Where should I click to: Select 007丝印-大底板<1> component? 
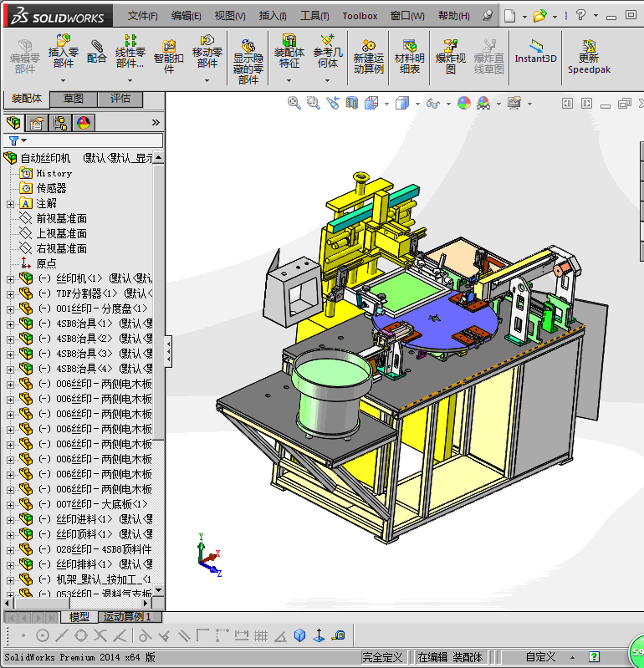[x=101, y=504]
